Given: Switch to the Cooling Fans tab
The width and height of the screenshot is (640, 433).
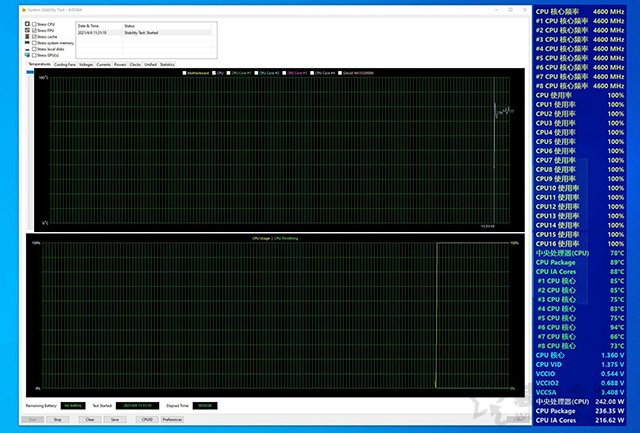Looking at the screenshot, I should click(65, 63).
